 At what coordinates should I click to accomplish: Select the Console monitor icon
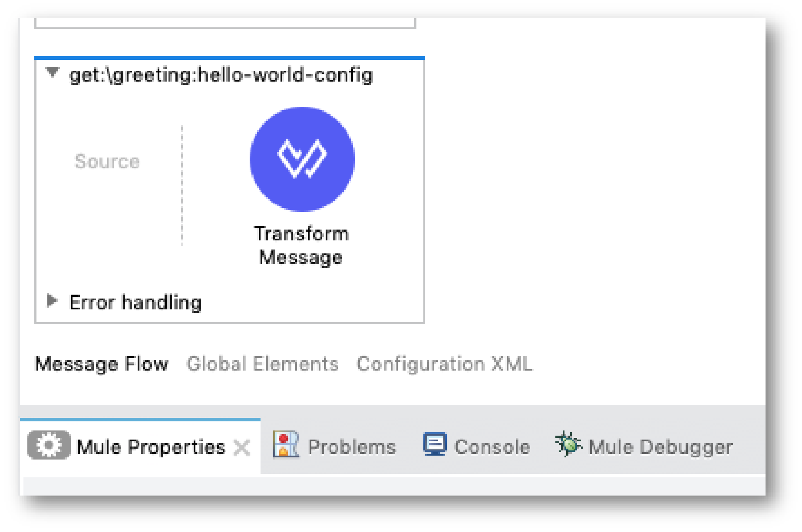click(436, 444)
